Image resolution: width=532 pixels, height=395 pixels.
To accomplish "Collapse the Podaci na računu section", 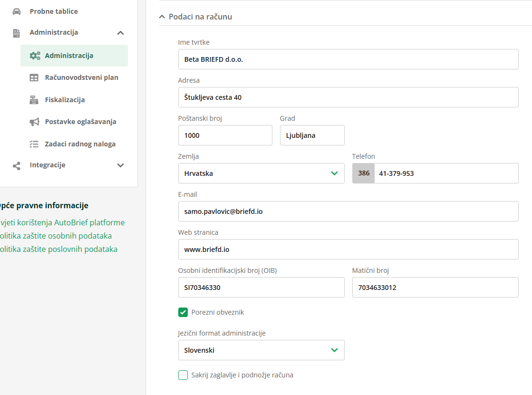I will [x=163, y=17].
